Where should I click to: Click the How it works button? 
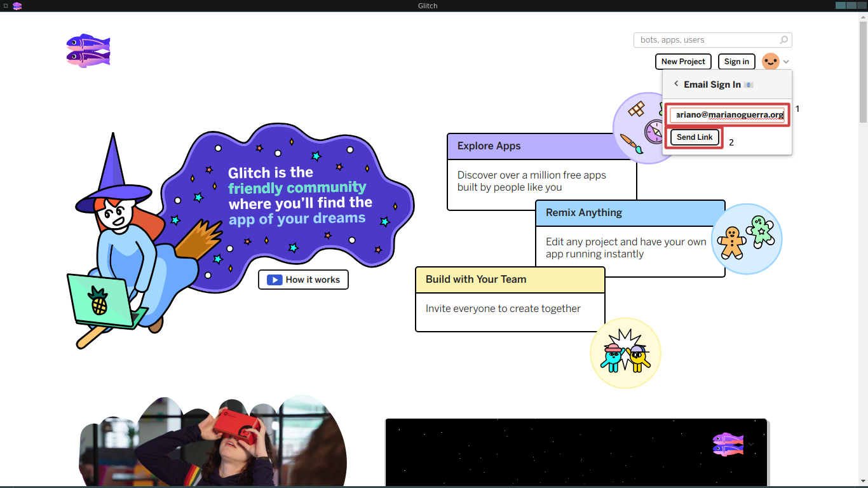pyautogui.click(x=303, y=280)
